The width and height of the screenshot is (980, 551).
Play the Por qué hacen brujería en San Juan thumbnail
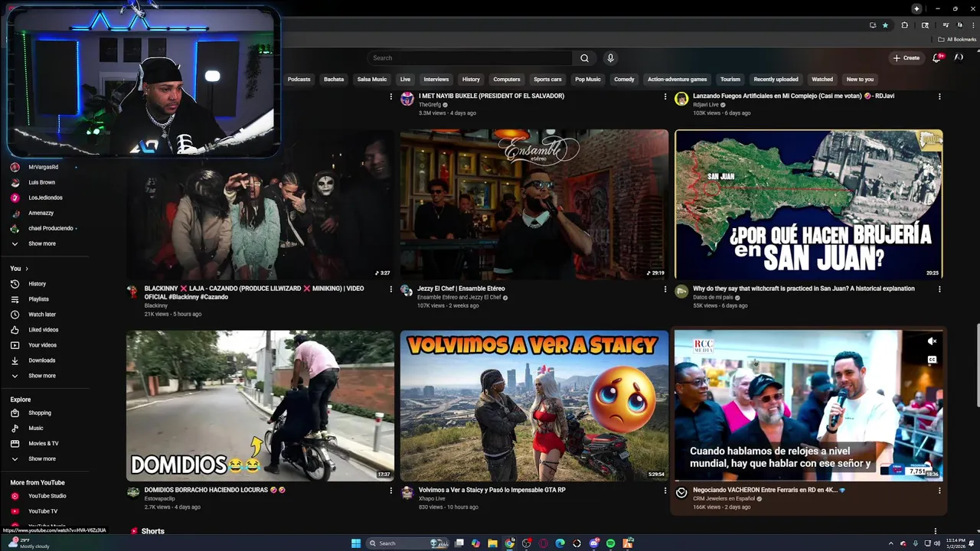point(808,204)
